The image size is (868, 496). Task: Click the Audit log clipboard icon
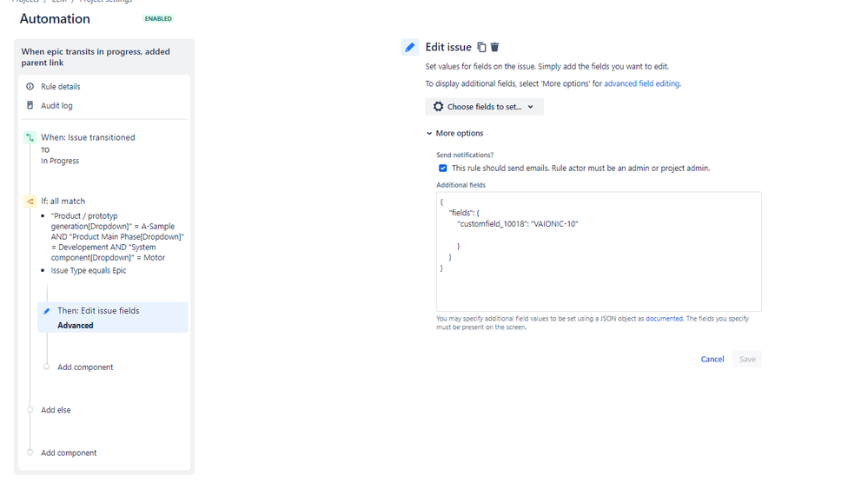(30, 105)
